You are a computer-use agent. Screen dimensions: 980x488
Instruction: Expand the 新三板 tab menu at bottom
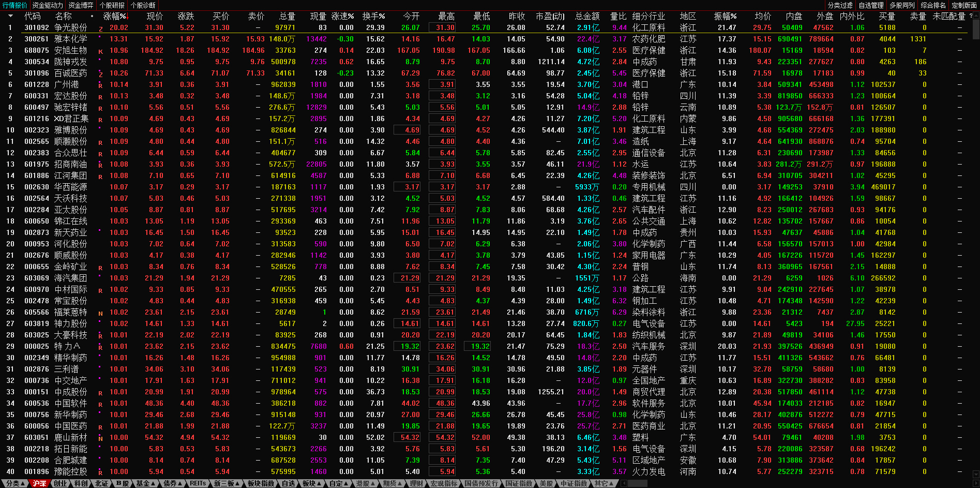pos(227,483)
